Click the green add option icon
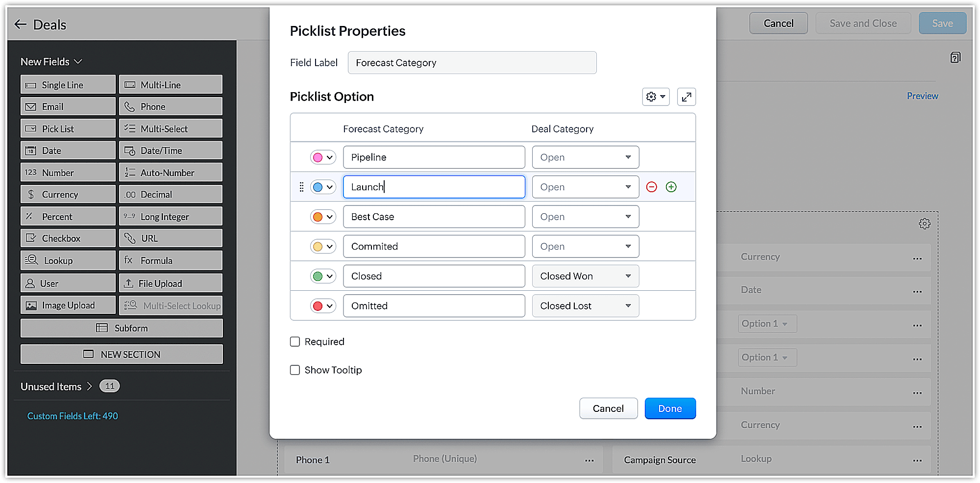Screen dimensions: 980x483 (x=671, y=187)
